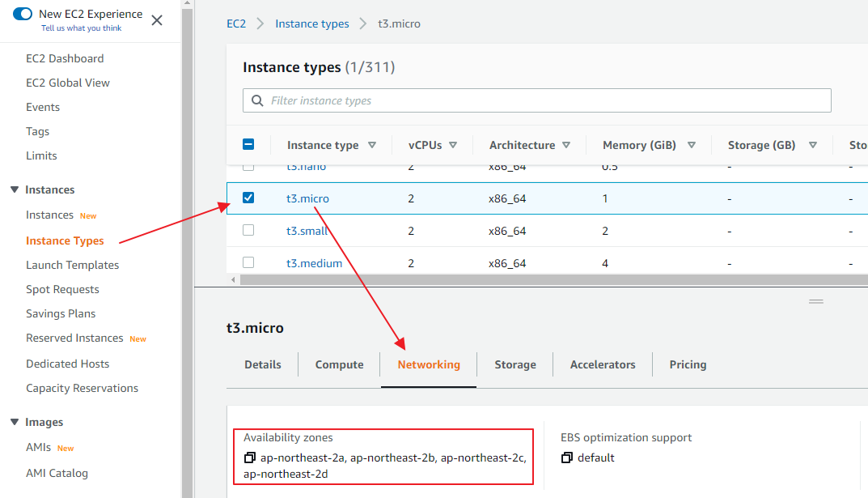Open the t3.micro instance type link
This screenshot has height=498, width=868.
[x=307, y=198]
